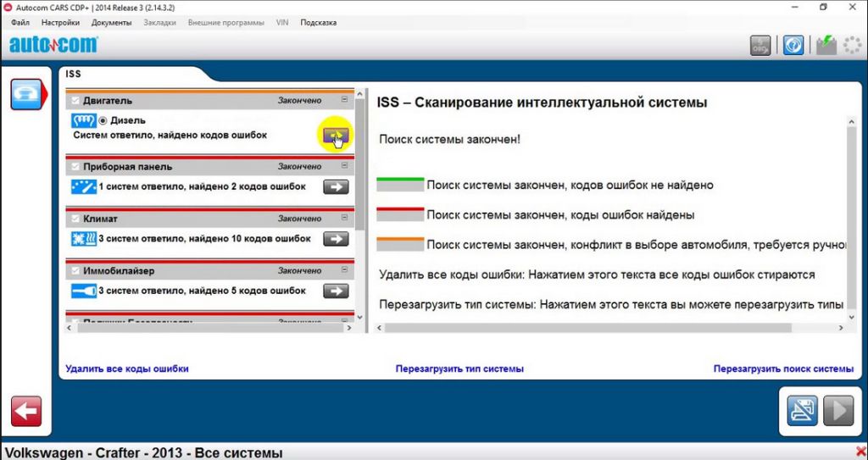Image resolution: width=868 pixels, height=460 pixels.
Task: Close vehicle selection with red X in status bar
Action: 861,452
